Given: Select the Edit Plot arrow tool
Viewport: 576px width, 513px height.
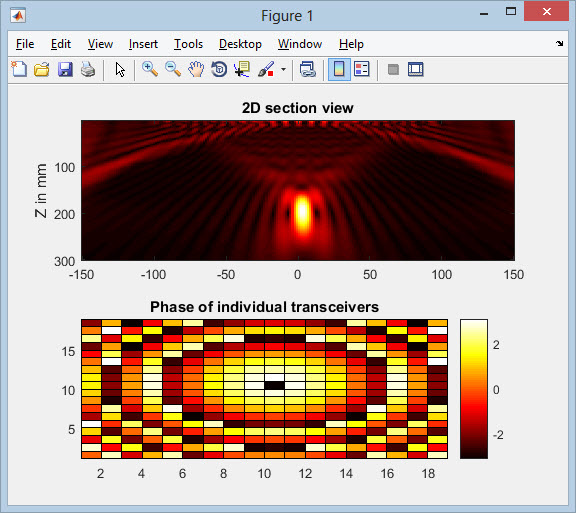Looking at the screenshot, I should tap(120, 69).
